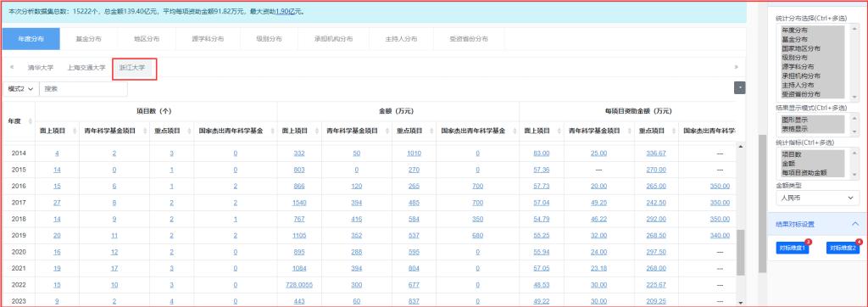Select the 清华大学 institution tab
This screenshot has height=307, width=868.
point(41,68)
